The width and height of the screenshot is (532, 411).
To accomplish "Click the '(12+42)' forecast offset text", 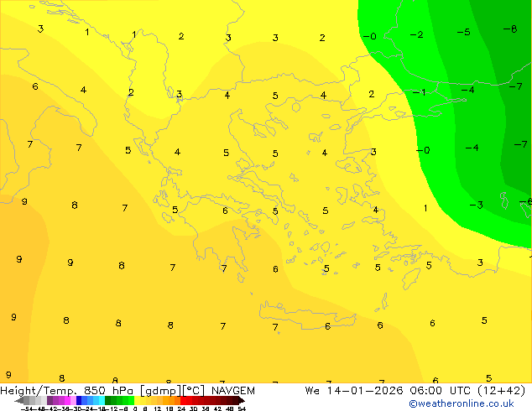I will [x=502, y=391].
